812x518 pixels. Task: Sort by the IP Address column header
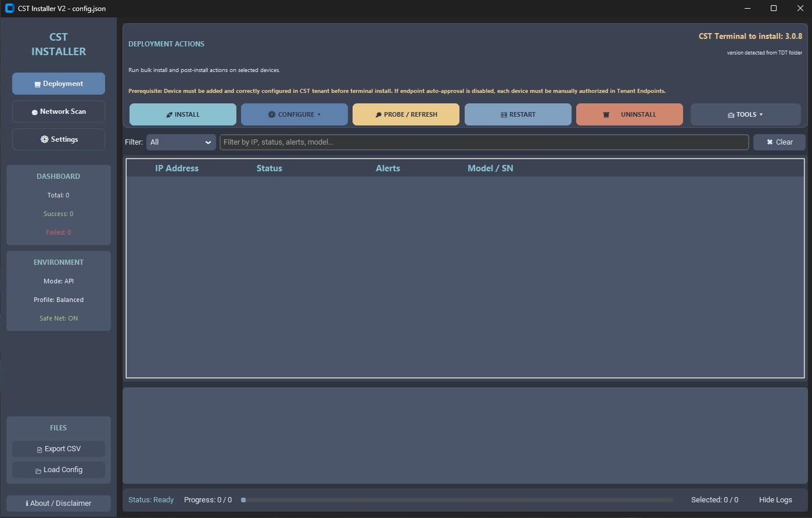[177, 168]
